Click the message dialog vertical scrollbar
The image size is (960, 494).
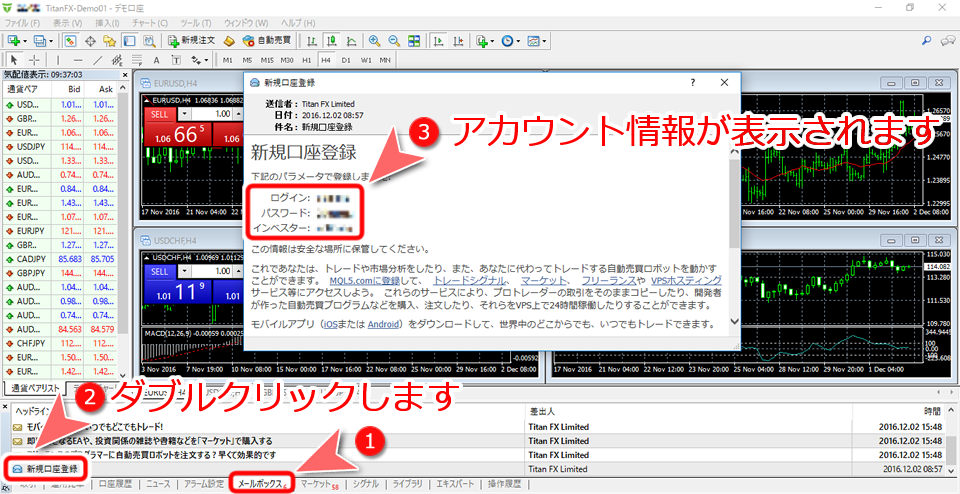point(734,236)
